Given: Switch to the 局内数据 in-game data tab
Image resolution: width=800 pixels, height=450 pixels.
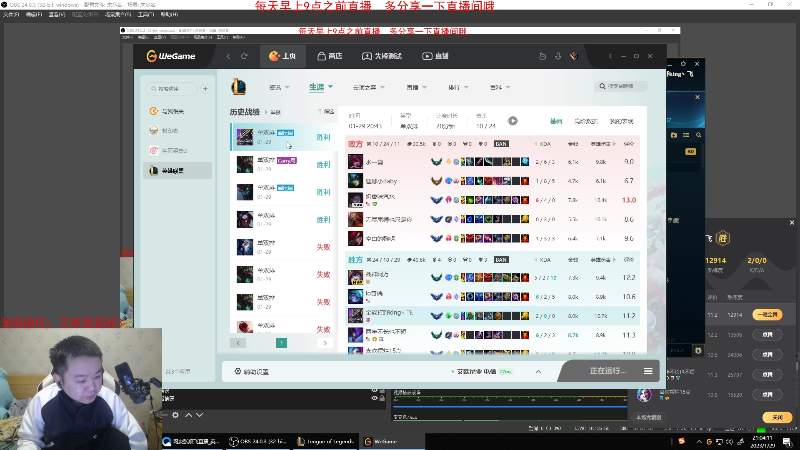Looking at the screenshot, I should pos(586,121).
